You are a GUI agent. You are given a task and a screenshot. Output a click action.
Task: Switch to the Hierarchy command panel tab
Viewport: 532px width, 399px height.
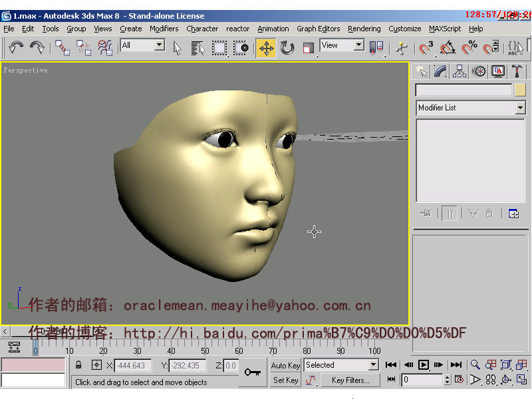point(460,72)
